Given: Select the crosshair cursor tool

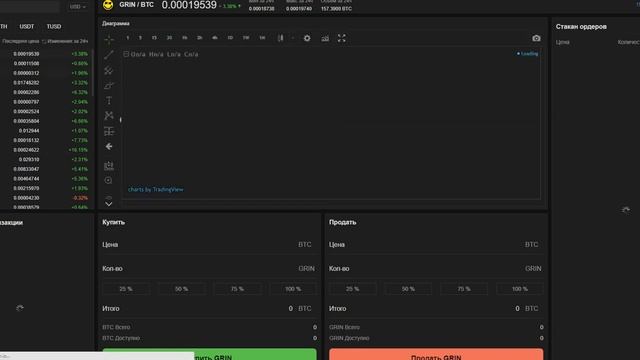Looking at the screenshot, I should (109, 39).
